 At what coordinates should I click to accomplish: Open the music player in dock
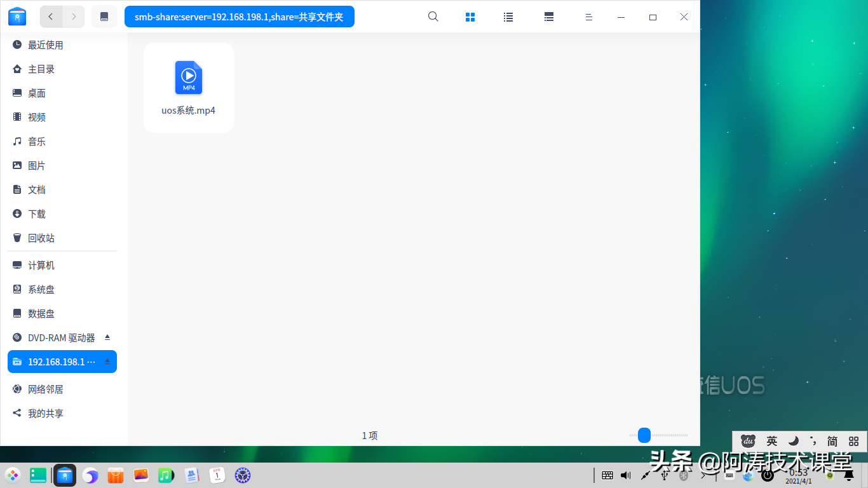point(166,475)
